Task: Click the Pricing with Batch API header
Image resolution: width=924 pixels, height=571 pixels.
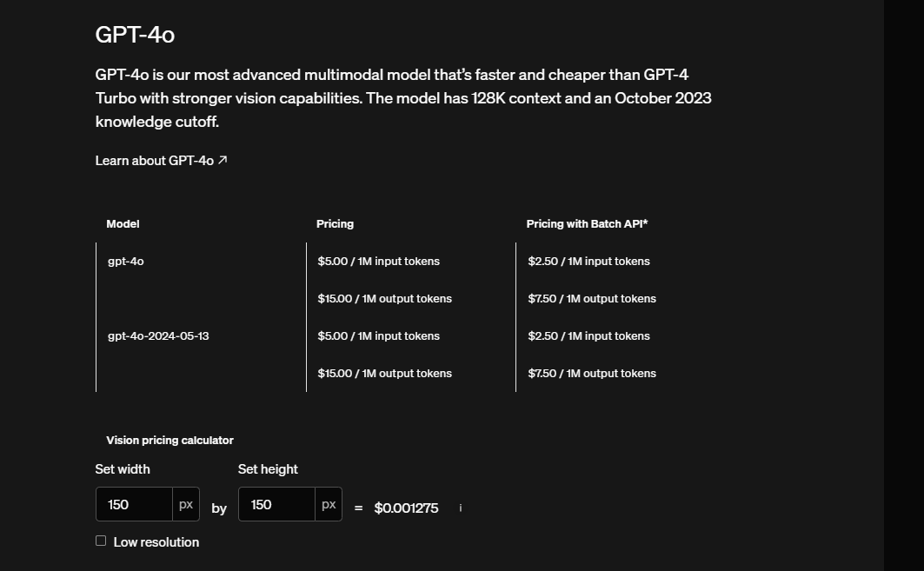Action: click(x=586, y=223)
